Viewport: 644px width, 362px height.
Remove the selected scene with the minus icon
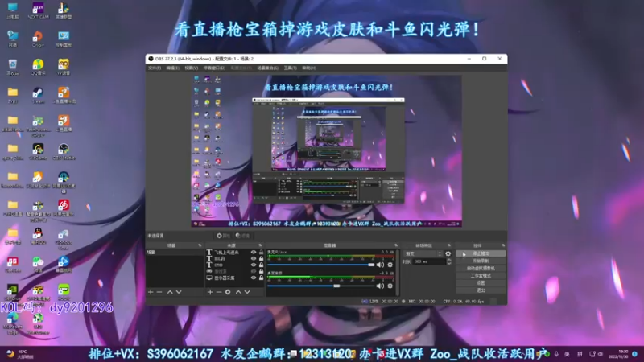pos(159,292)
